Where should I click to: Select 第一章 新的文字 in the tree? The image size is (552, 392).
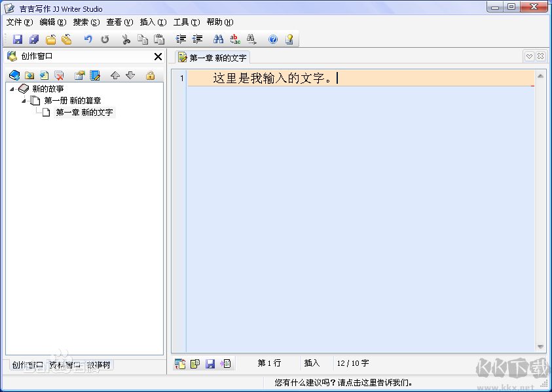coord(84,113)
